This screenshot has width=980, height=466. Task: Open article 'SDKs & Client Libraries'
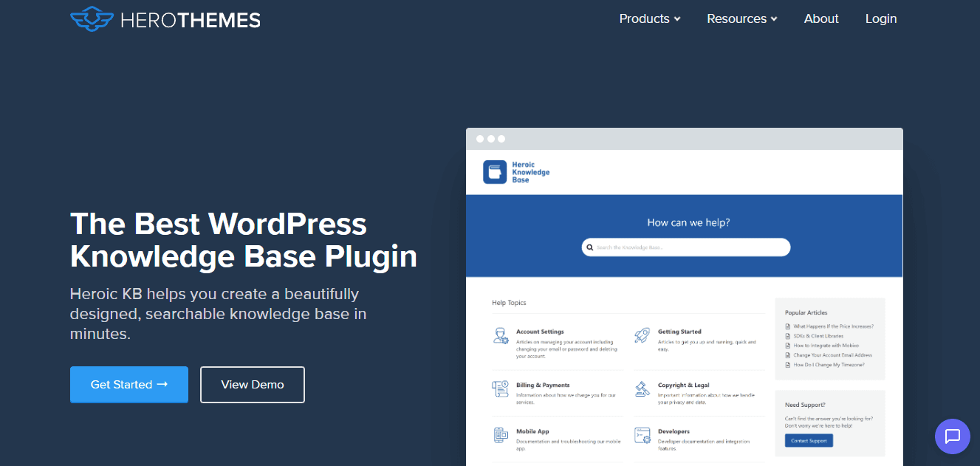(818, 336)
